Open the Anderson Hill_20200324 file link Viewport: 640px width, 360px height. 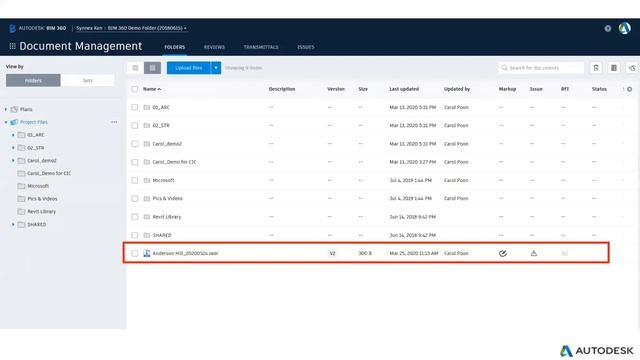coord(185,253)
